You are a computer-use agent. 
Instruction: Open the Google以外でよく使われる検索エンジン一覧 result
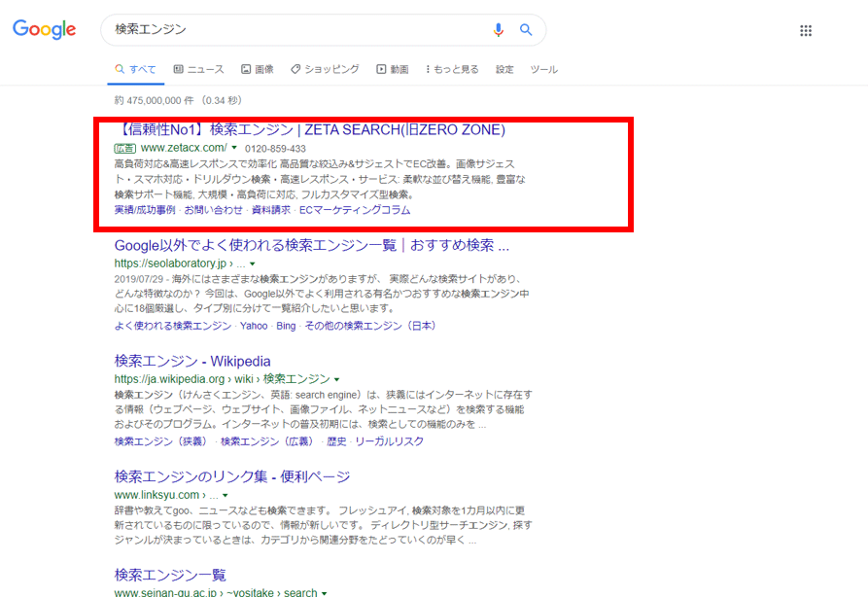[312, 245]
